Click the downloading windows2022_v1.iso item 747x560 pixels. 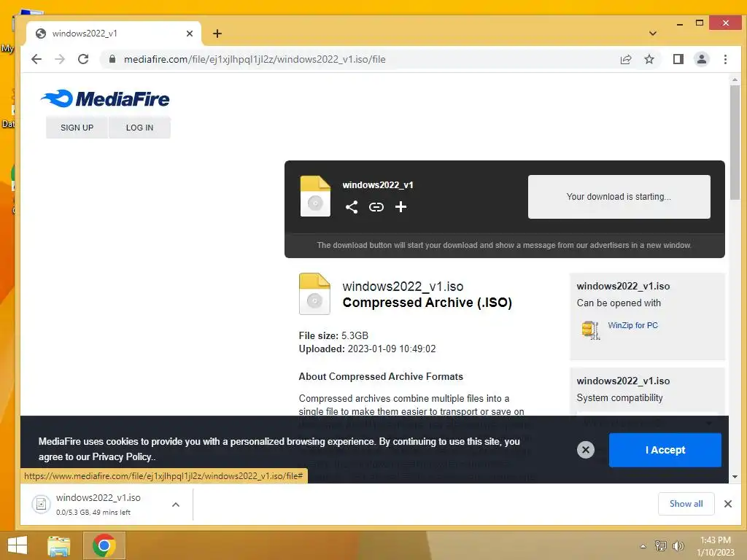point(98,505)
